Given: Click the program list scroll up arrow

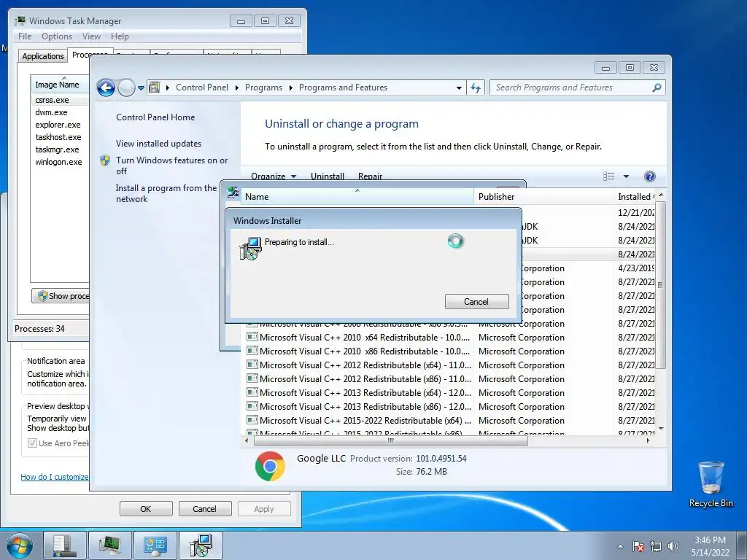Looking at the screenshot, I should click(x=661, y=195).
